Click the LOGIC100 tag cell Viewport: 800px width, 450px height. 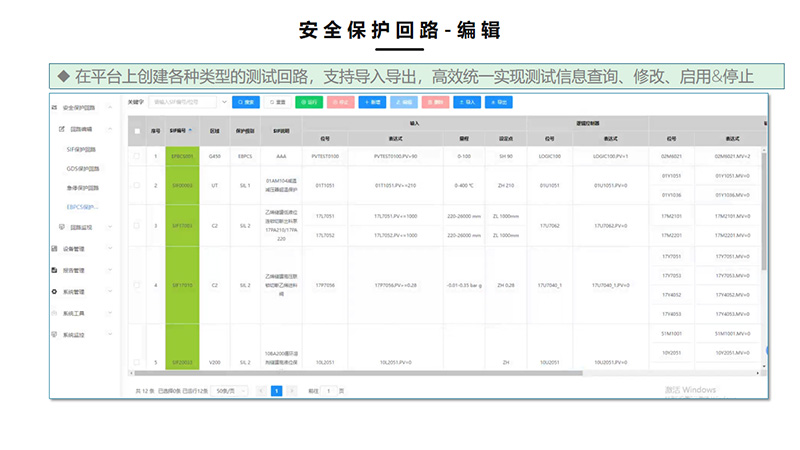pyautogui.click(x=549, y=156)
